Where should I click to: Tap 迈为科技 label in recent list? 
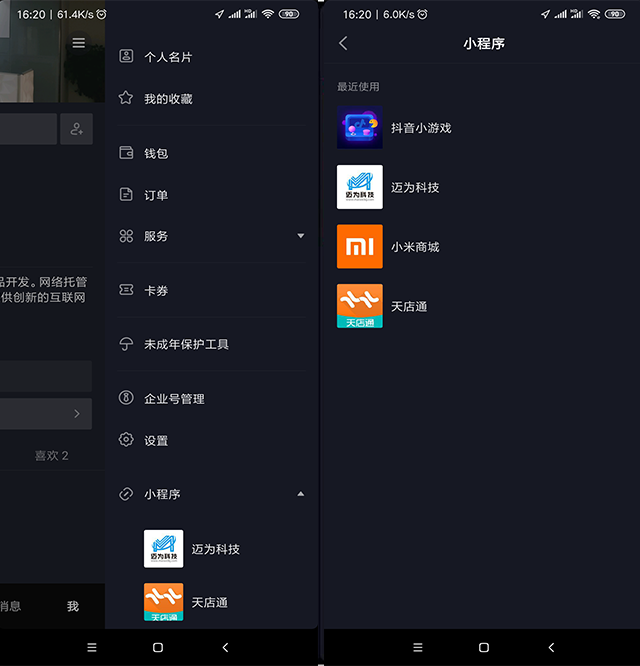coord(415,187)
